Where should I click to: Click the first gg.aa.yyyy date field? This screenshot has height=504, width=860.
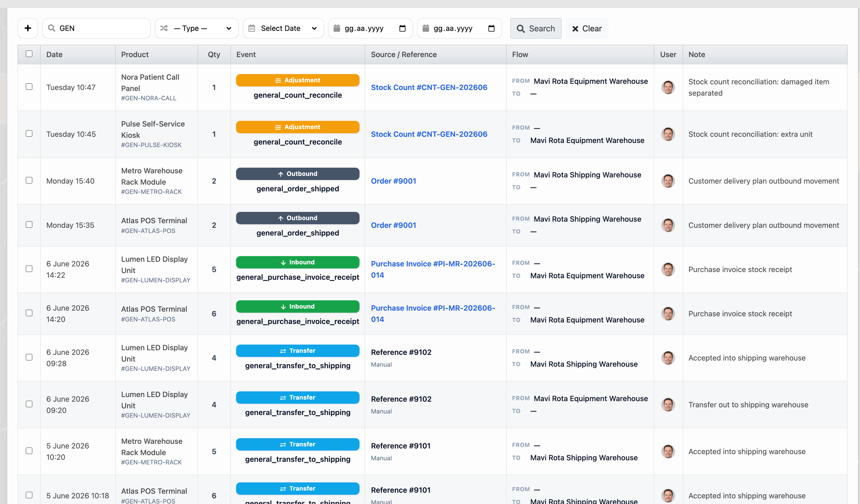click(370, 28)
